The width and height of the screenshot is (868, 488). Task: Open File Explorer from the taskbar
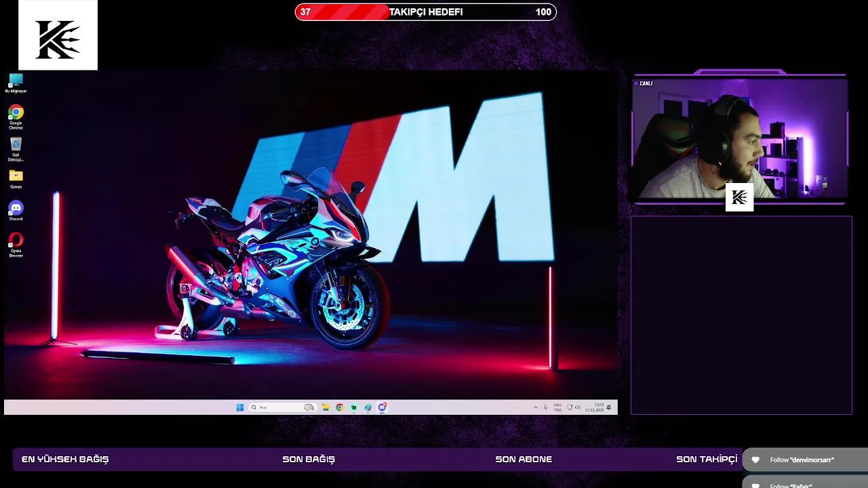tap(325, 407)
